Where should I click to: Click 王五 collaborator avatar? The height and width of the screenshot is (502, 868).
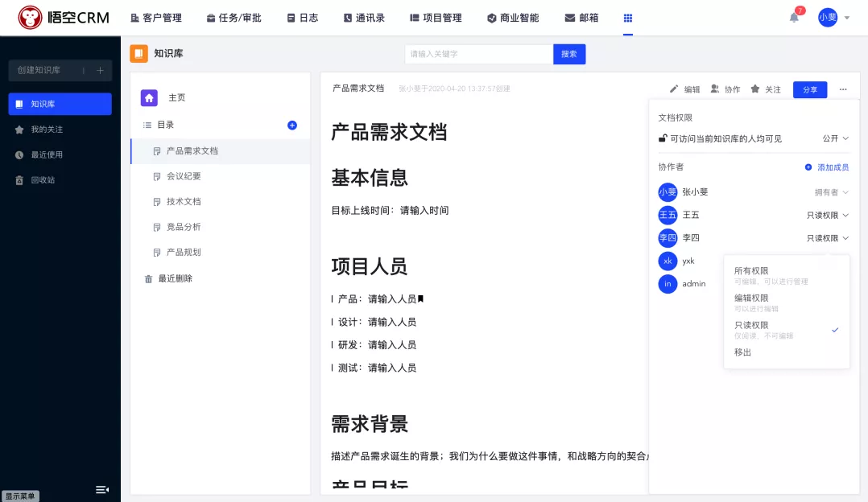click(668, 215)
